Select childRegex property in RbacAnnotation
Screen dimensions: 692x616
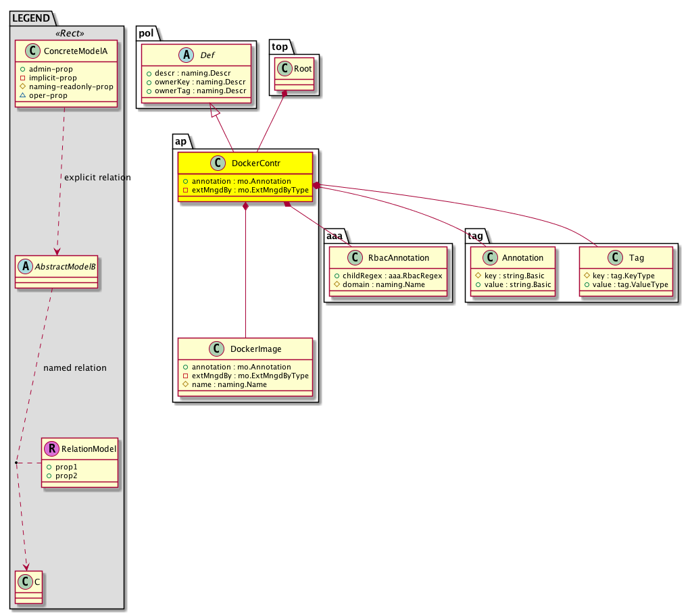(388, 276)
